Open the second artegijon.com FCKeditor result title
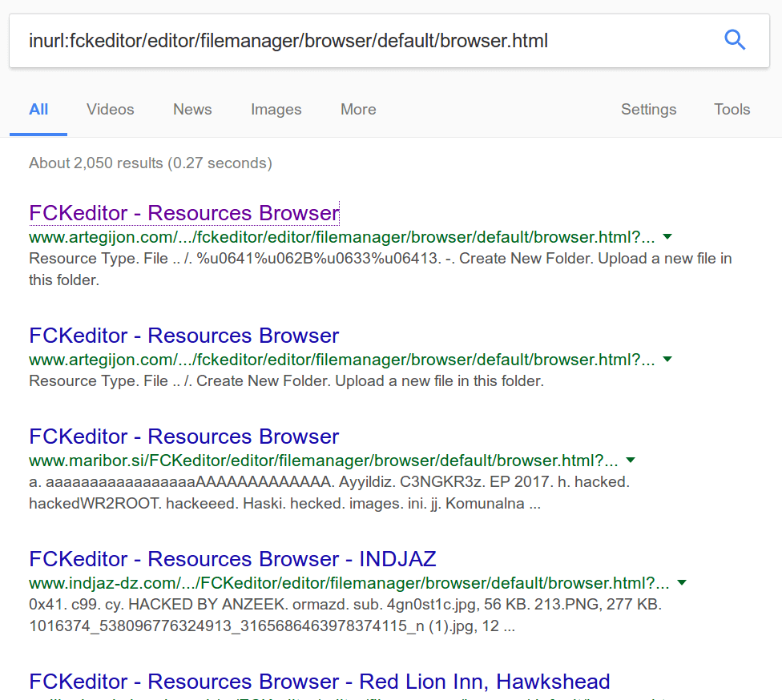 click(183, 336)
